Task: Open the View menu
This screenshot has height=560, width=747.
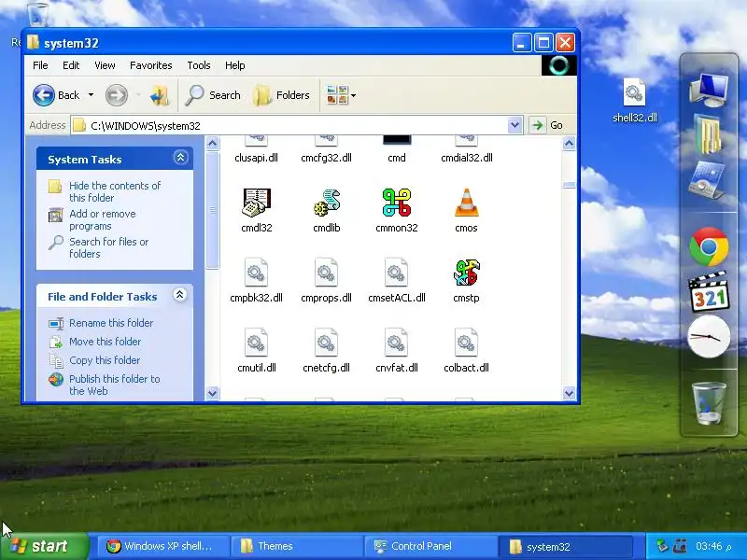Action: pos(105,65)
